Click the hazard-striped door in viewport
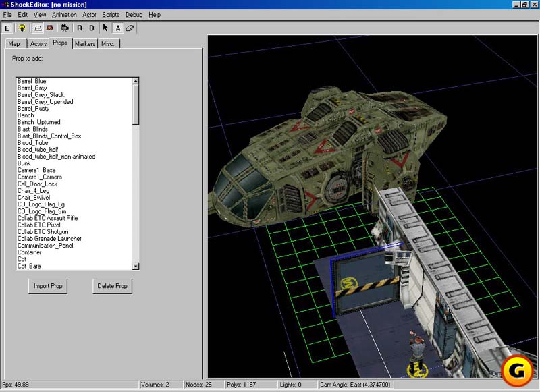Viewport: 540px width, 392px height. coord(367,284)
